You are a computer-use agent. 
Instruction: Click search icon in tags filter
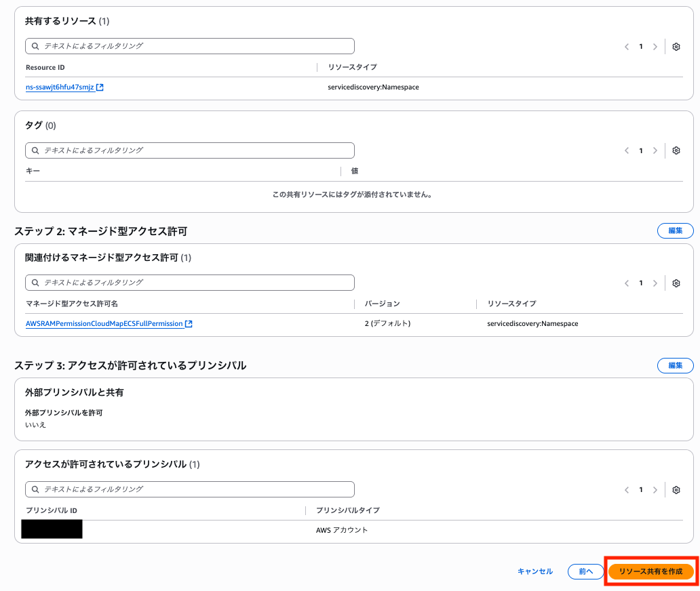[35, 150]
